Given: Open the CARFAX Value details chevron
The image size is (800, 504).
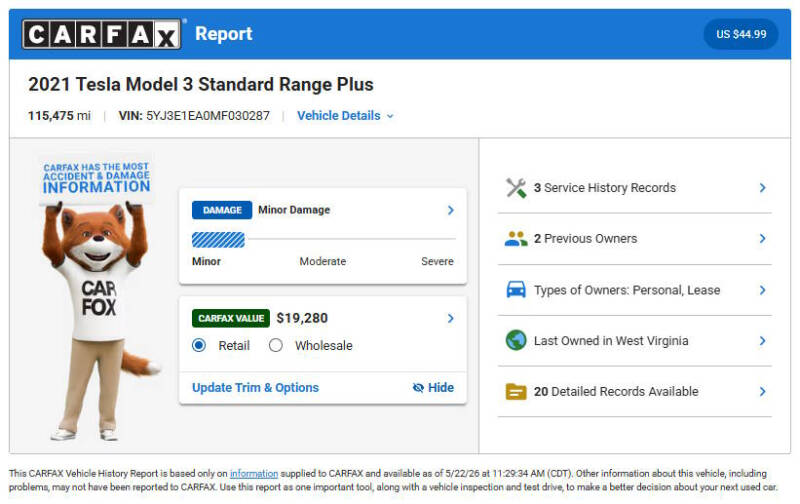Looking at the screenshot, I should 451,318.
